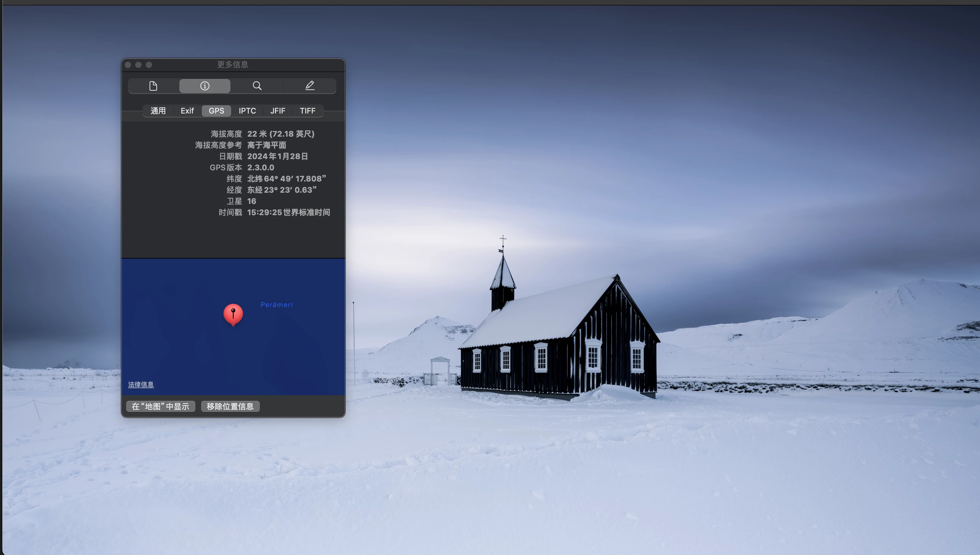Open the magnifier keywords tab icon
This screenshot has height=555, width=980.
point(257,86)
